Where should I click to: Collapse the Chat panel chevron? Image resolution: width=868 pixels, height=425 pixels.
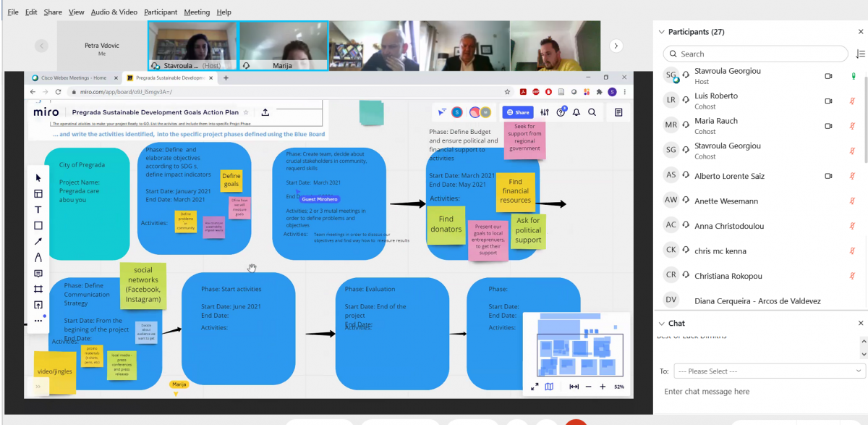(x=660, y=324)
